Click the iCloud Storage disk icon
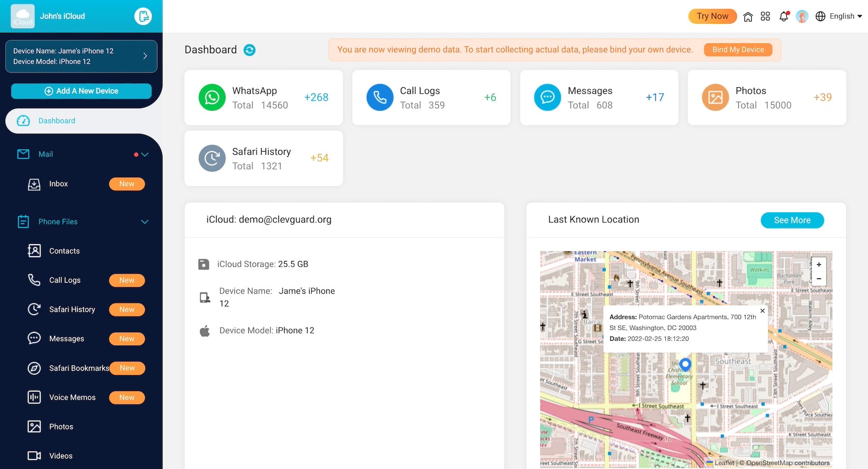 [x=204, y=264]
